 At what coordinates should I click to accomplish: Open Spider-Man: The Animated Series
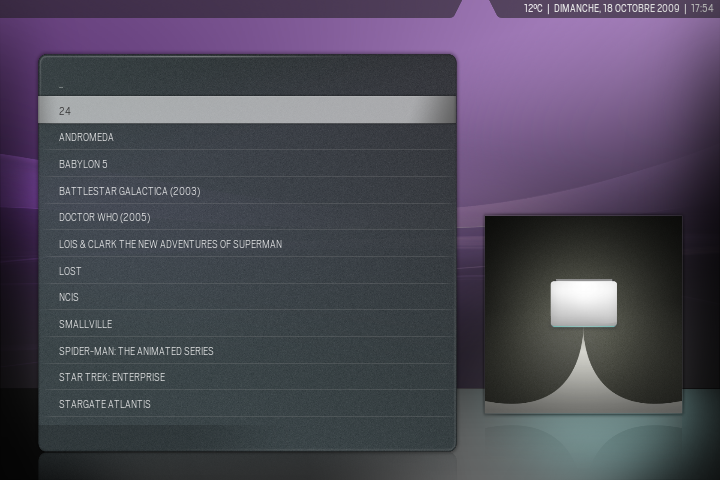click(247, 351)
